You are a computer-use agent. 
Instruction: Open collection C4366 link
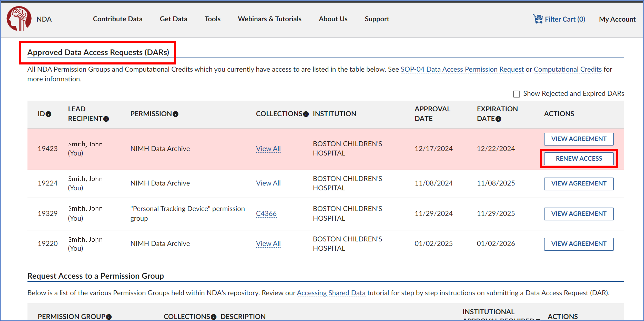coord(266,213)
